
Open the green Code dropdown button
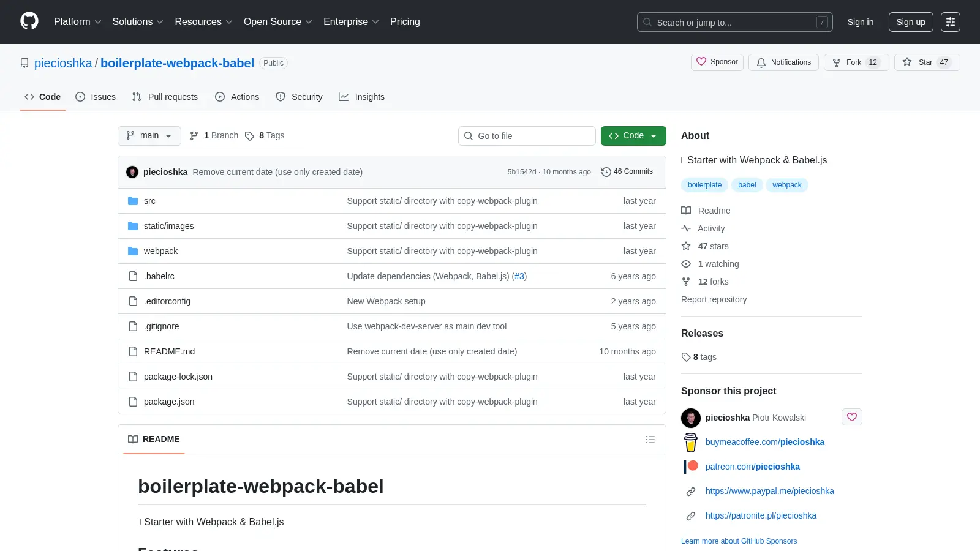pyautogui.click(x=633, y=136)
